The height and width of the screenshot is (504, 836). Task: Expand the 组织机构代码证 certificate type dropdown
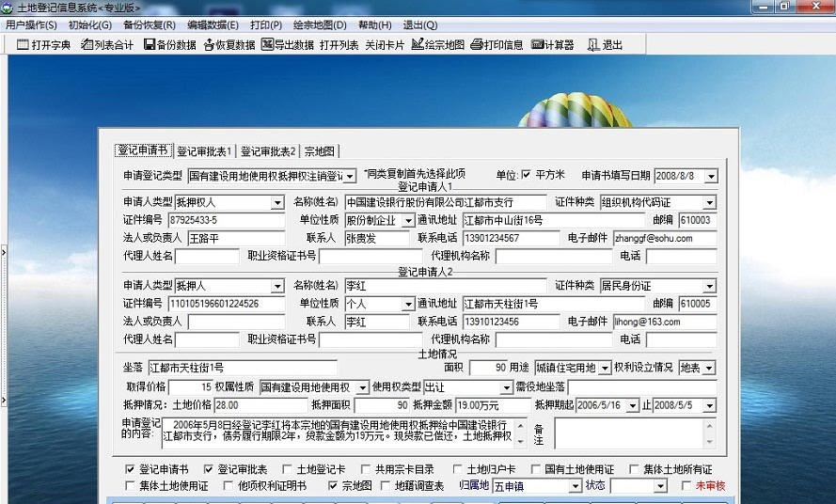coord(710,203)
